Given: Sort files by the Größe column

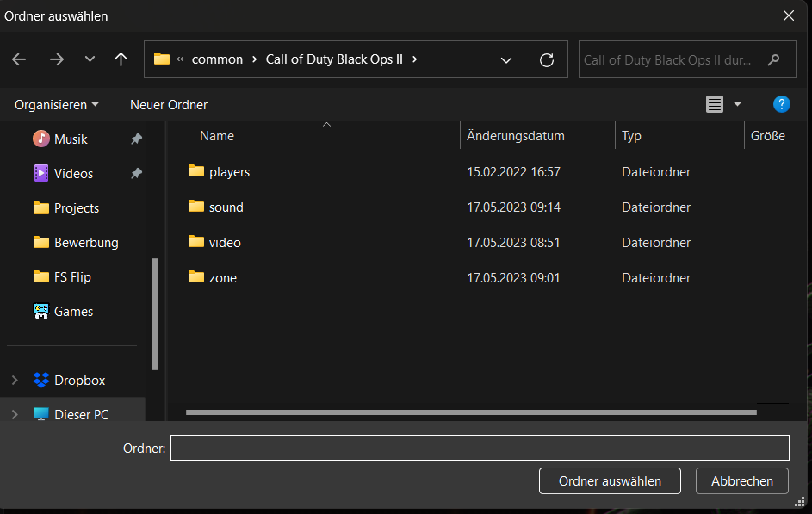Looking at the screenshot, I should [767, 136].
